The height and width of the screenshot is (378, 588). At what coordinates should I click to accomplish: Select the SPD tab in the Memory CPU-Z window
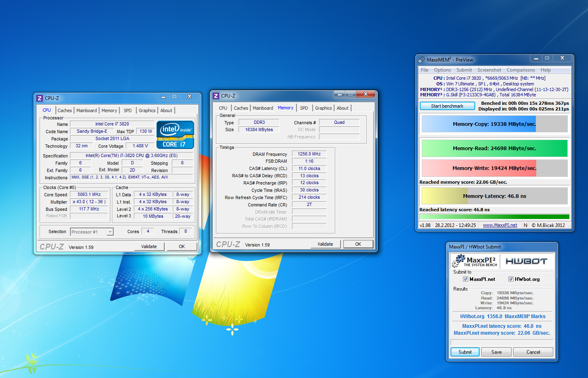click(x=304, y=108)
